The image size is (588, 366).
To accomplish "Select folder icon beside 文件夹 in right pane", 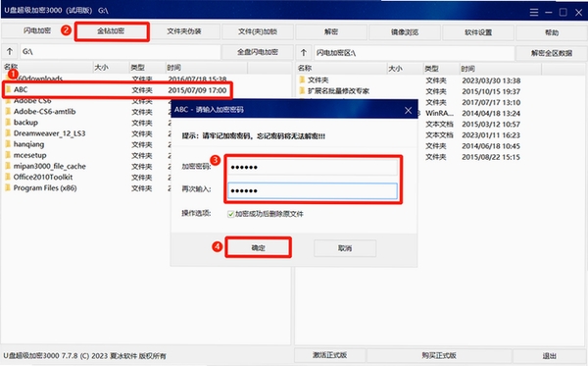I will 302,79.
